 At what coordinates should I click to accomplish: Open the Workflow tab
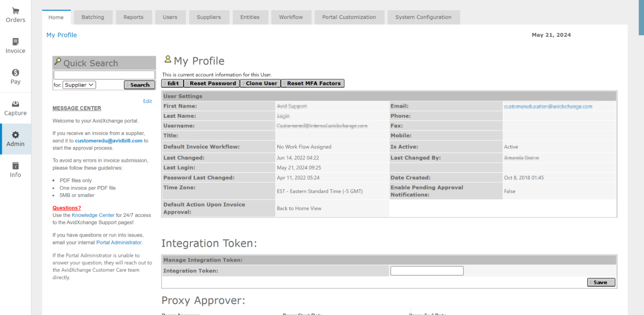coord(291,17)
